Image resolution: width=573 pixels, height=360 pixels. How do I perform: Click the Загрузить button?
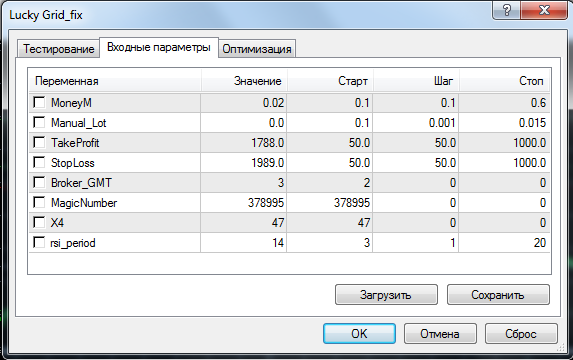coord(386,295)
